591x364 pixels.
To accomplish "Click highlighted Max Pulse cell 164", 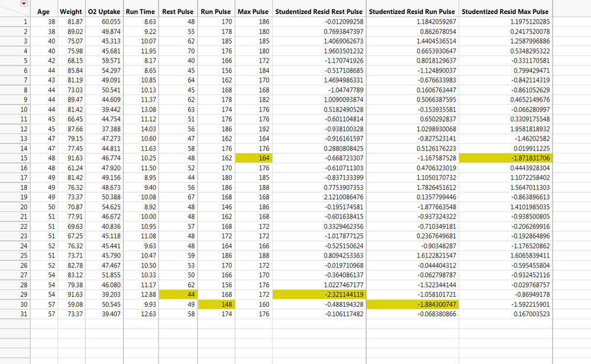I will pyautogui.click(x=254, y=158).
